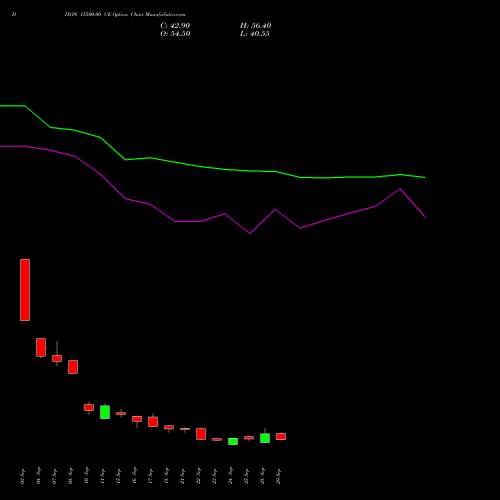Select the green candlestick above 28 Sep

click(x=265, y=438)
